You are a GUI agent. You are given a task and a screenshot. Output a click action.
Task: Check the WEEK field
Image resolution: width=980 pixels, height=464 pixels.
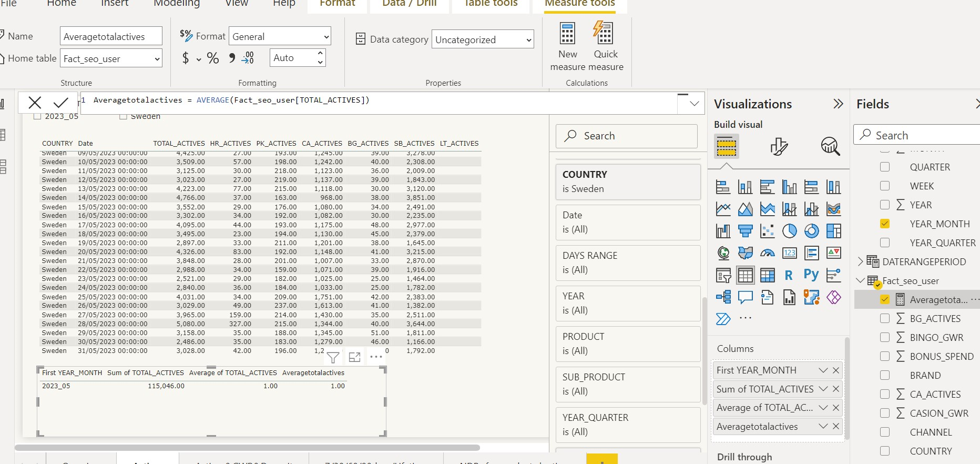(885, 186)
